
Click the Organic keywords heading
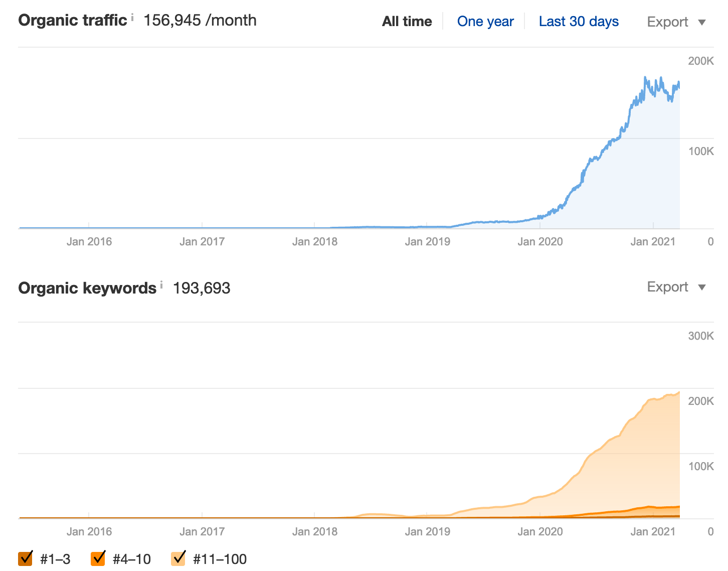pyautogui.click(x=87, y=289)
